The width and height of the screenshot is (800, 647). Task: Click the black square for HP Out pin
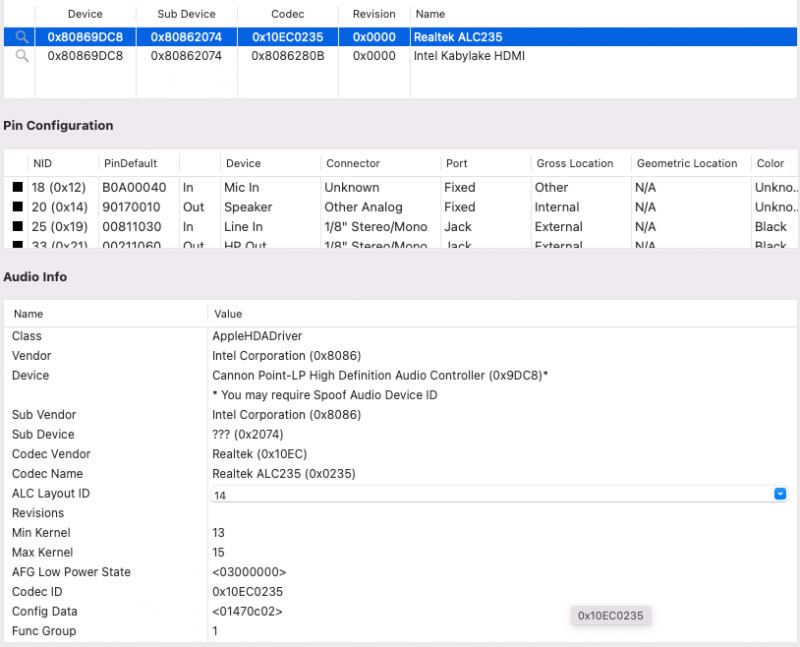point(17,245)
